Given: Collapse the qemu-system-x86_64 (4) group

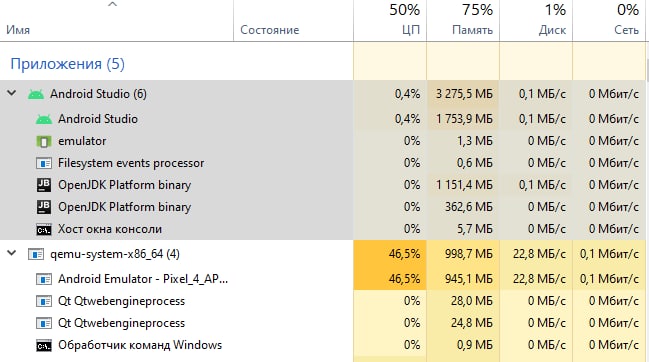Looking at the screenshot, I should [12, 253].
